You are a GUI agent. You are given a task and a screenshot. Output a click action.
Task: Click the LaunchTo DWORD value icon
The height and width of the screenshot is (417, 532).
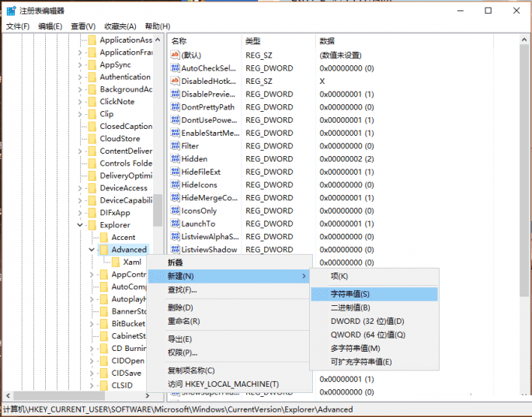(175, 224)
